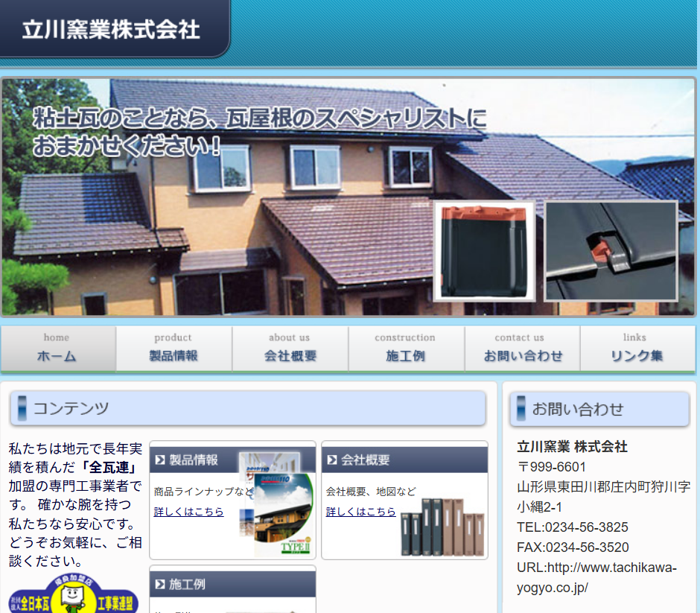700x613 pixels.
Task: Click the 立川窯業株式会社 site logo
Action: 112,30
